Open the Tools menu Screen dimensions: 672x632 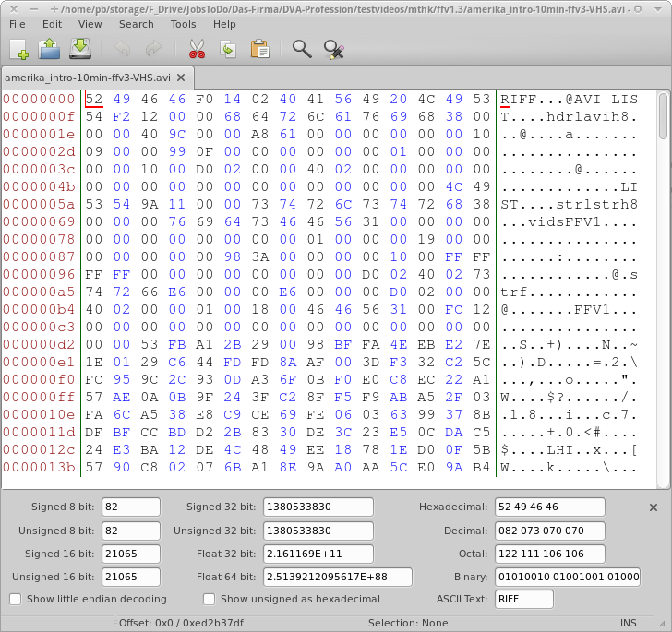pyautogui.click(x=183, y=24)
